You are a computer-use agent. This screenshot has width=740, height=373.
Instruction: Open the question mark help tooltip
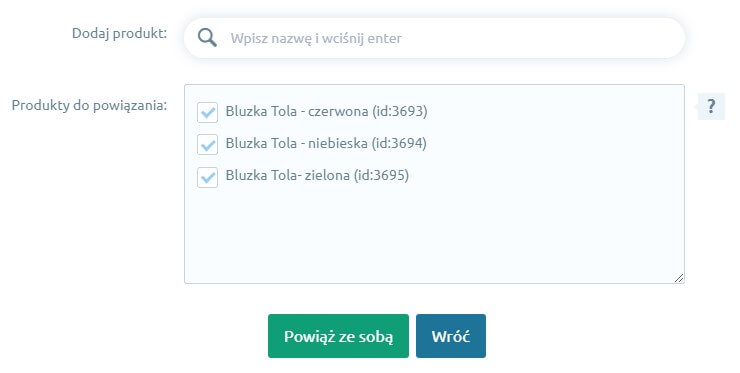pos(711,106)
